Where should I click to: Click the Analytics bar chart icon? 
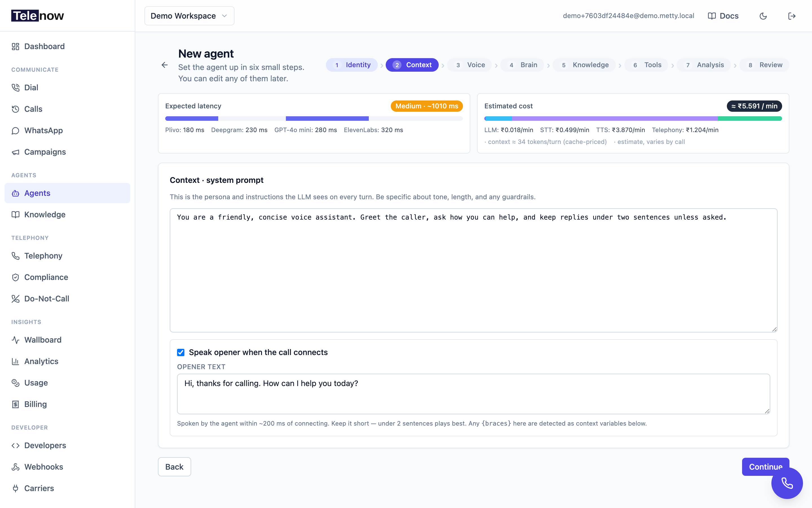click(16, 362)
